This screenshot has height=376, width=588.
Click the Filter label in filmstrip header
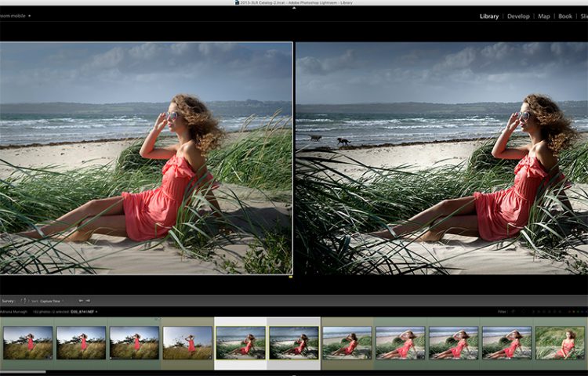click(x=503, y=312)
